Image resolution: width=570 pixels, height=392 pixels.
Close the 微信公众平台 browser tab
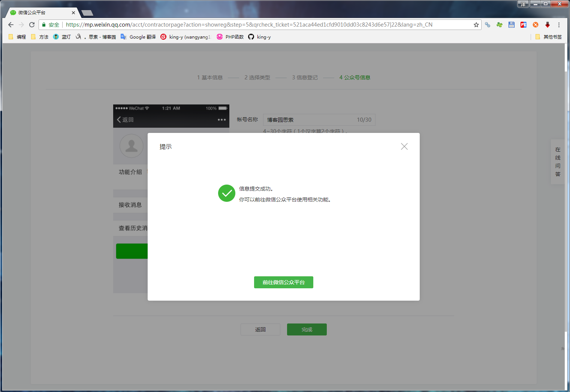[x=73, y=13]
